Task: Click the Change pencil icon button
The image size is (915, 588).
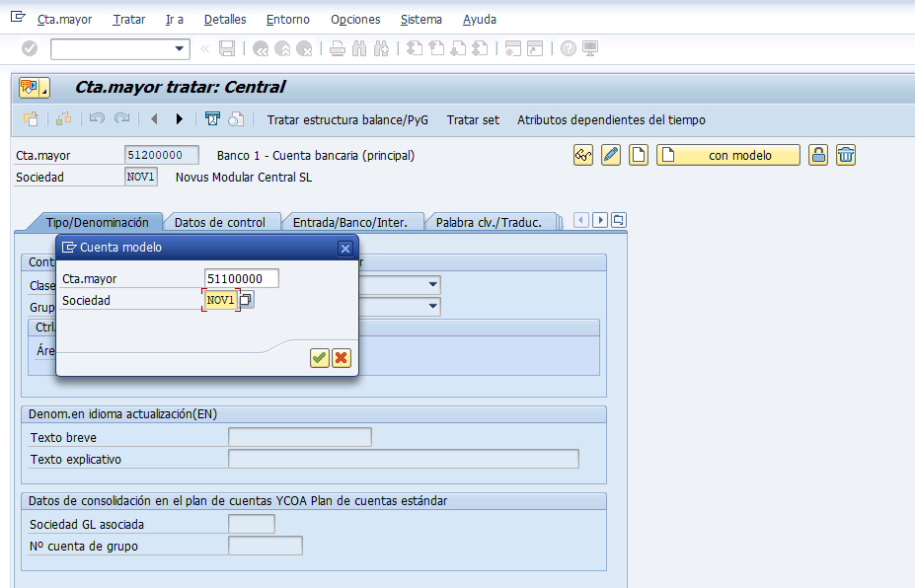Action: [610, 155]
